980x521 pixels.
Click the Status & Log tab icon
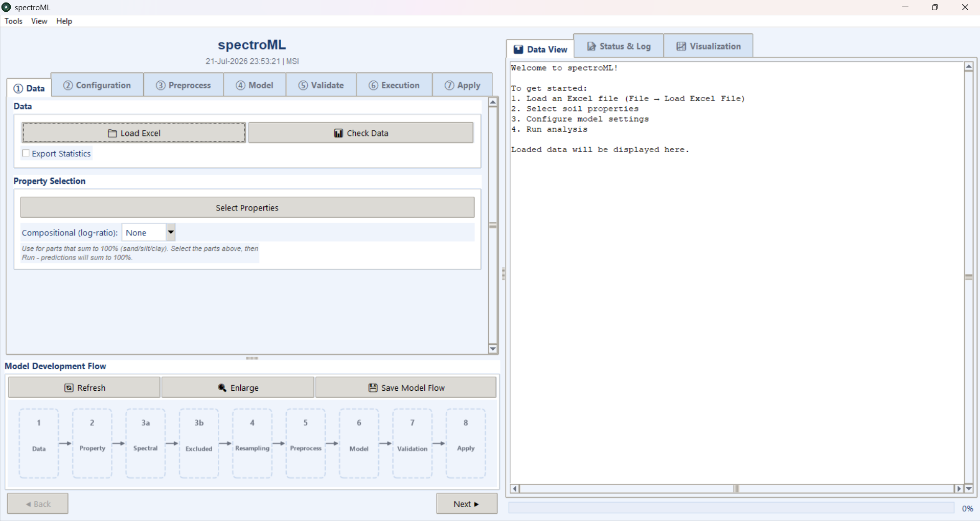[591, 46]
